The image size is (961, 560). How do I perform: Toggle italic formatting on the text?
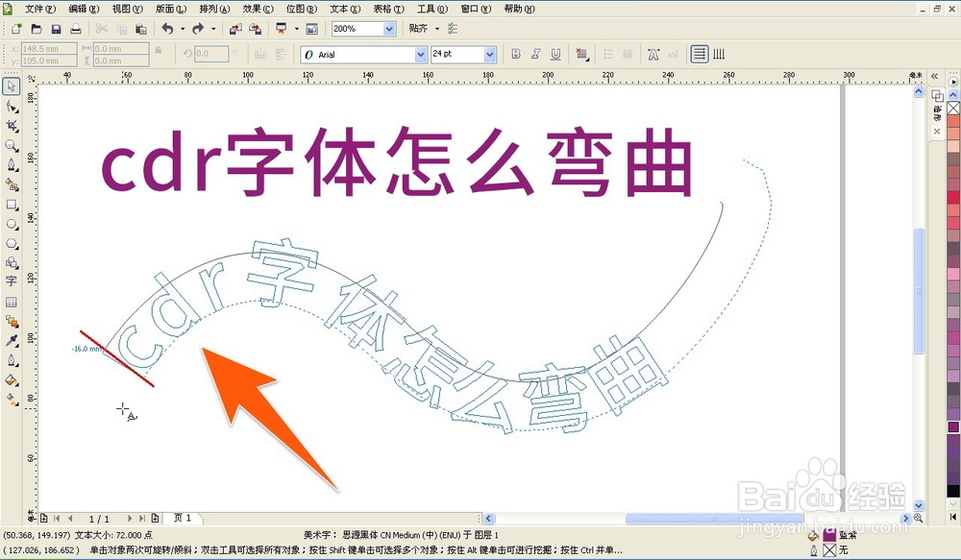[x=536, y=54]
